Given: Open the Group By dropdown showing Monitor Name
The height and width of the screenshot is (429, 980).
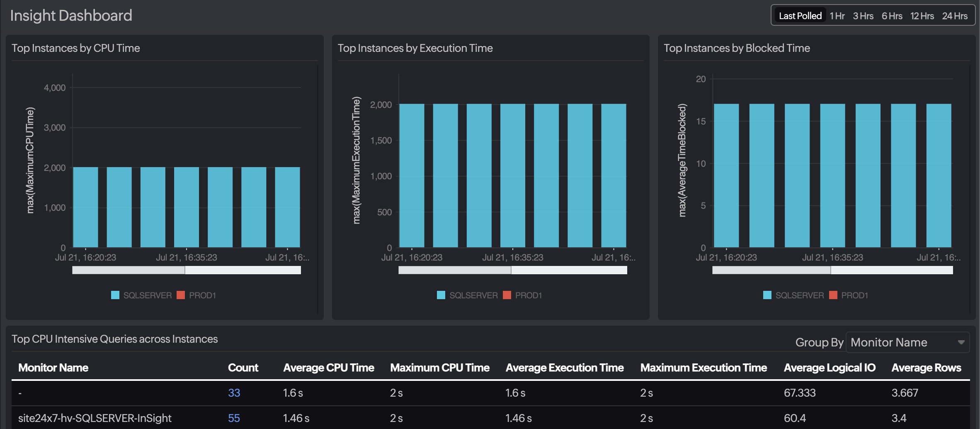Looking at the screenshot, I should coord(907,342).
